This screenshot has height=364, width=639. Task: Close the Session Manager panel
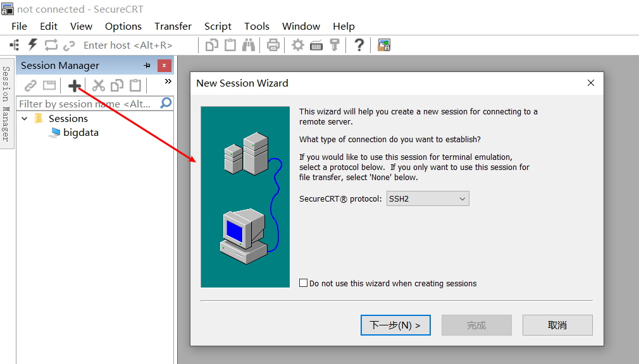coord(164,66)
